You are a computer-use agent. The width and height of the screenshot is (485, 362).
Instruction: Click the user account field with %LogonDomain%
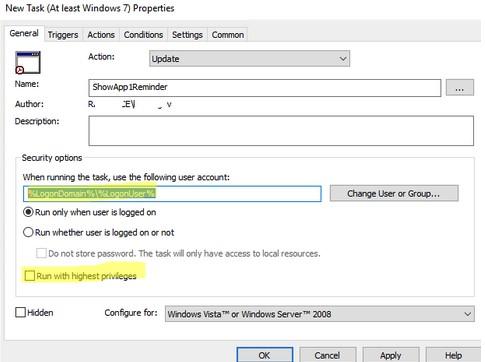click(172, 194)
